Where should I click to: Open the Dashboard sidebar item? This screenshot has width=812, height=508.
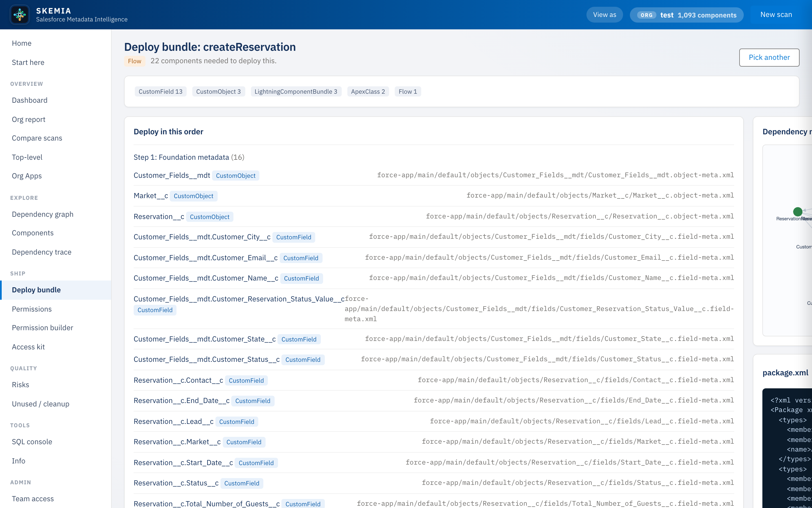point(56,100)
